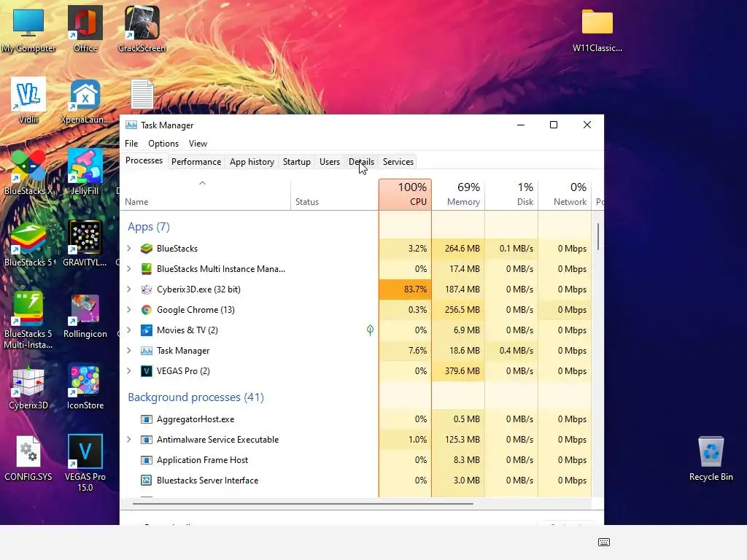Click the vertical scrollbar in process list
Screen dimensions: 747x560
(598, 237)
